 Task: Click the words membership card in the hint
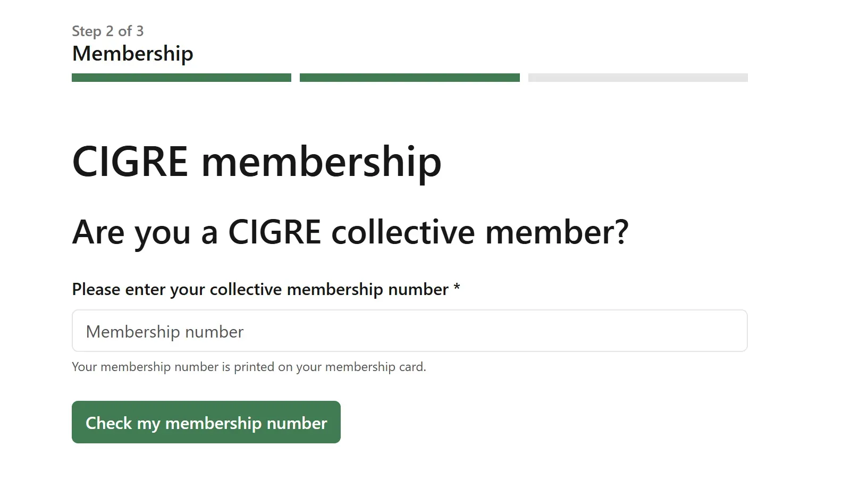[x=374, y=367]
